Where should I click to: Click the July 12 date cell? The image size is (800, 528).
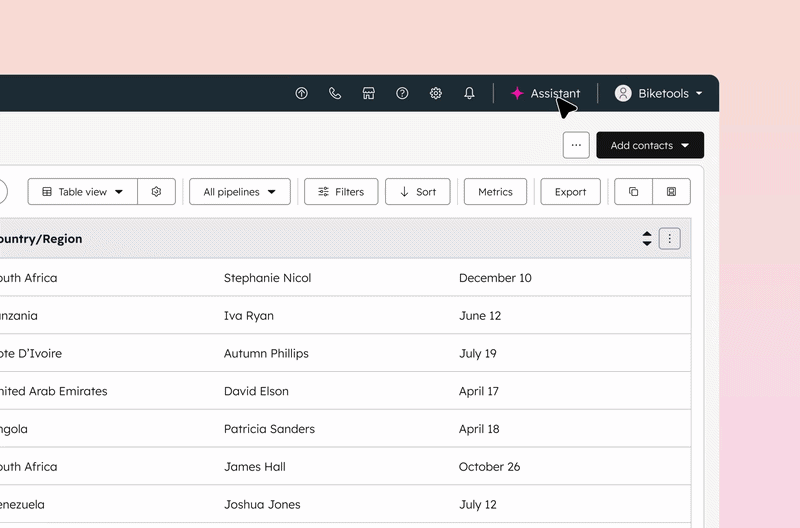(478, 505)
